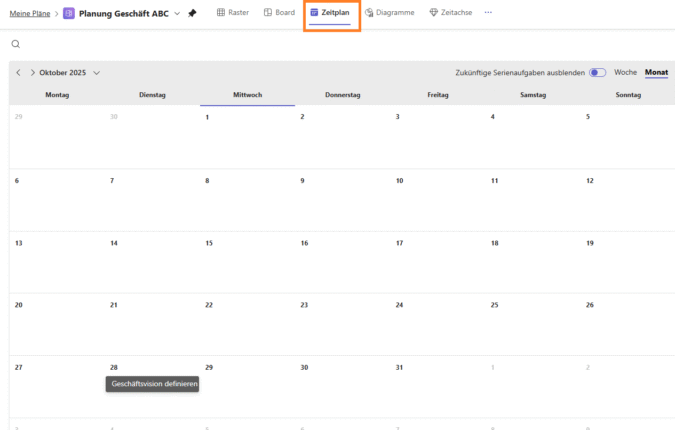Open the Zeitachse timeline view

click(450, 12)
